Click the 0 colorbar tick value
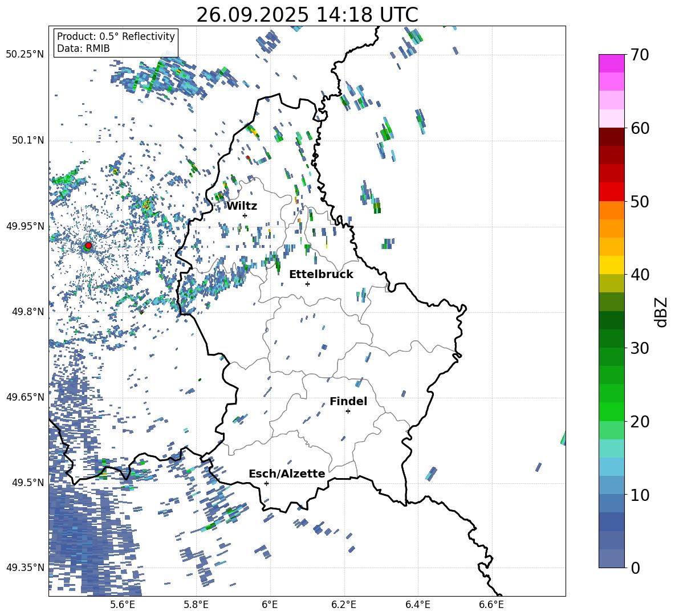 636,568
